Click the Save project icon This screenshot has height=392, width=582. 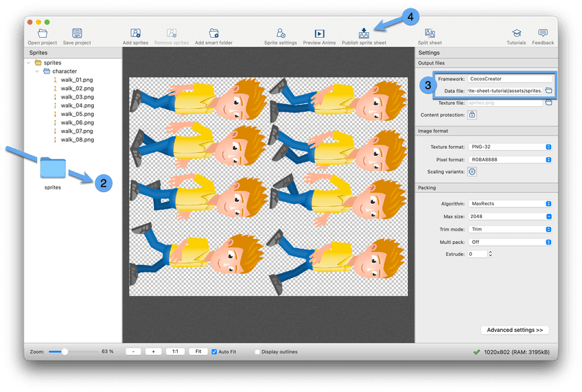click(77, 34)
